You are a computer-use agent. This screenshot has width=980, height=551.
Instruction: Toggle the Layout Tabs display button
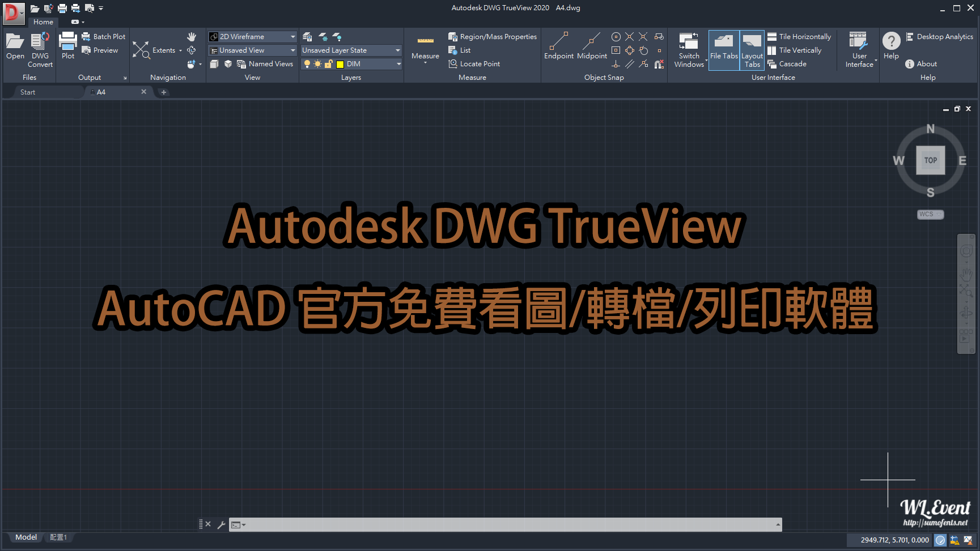coord(752,50)
